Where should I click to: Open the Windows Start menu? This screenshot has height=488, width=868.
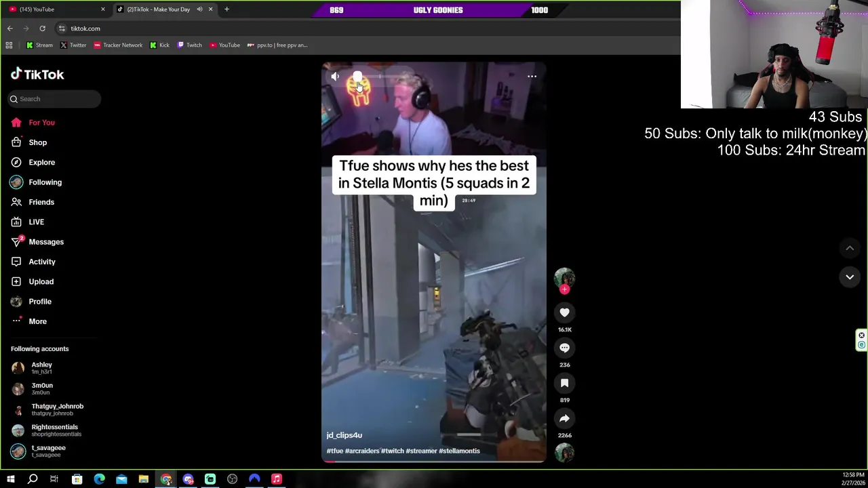[10, 479]
